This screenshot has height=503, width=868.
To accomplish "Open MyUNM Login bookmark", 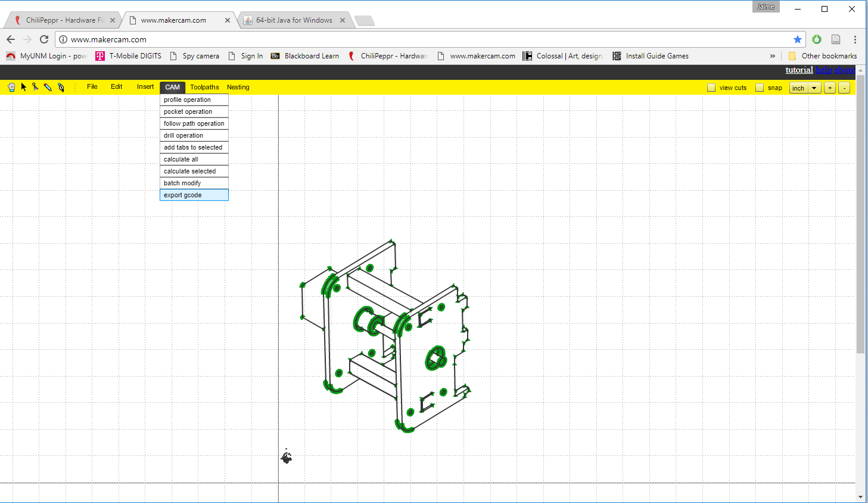I will click(46, 56).
